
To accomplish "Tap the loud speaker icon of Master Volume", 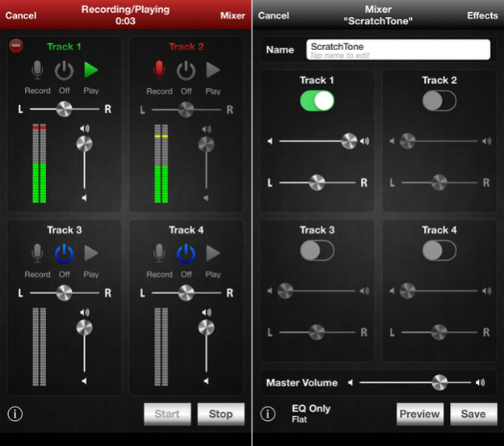I will coord(481,382).
